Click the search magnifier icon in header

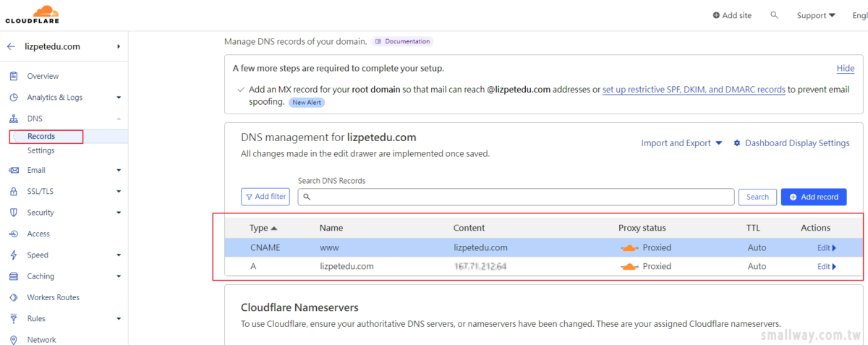(775, 15)
